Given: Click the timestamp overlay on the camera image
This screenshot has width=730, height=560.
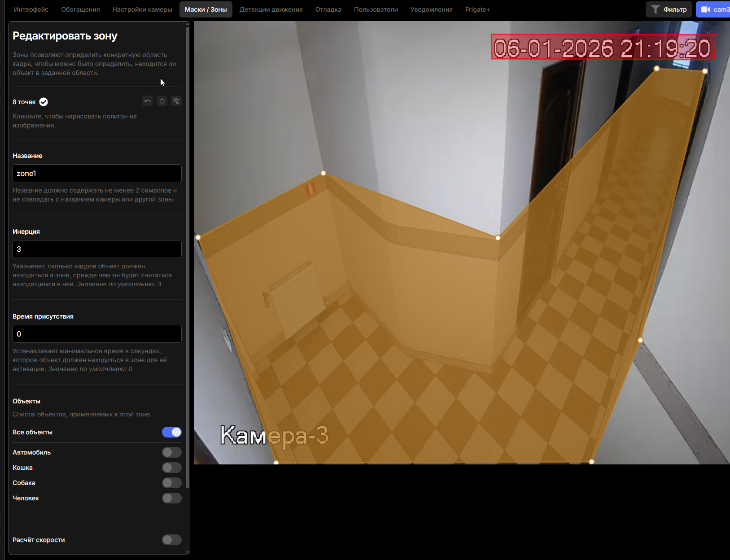Looking at the screenshot, I should click(x=603, y=48).
